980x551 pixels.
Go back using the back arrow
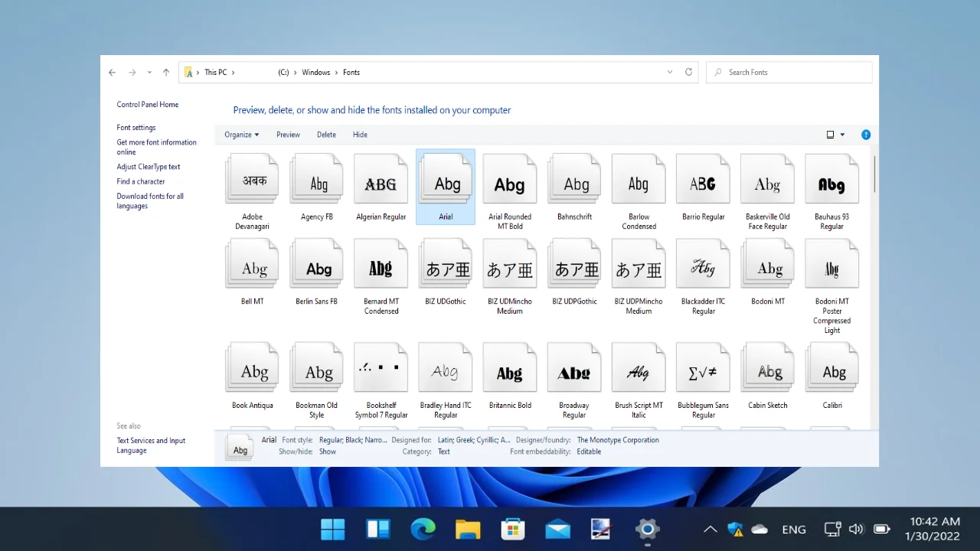[113, 73]
